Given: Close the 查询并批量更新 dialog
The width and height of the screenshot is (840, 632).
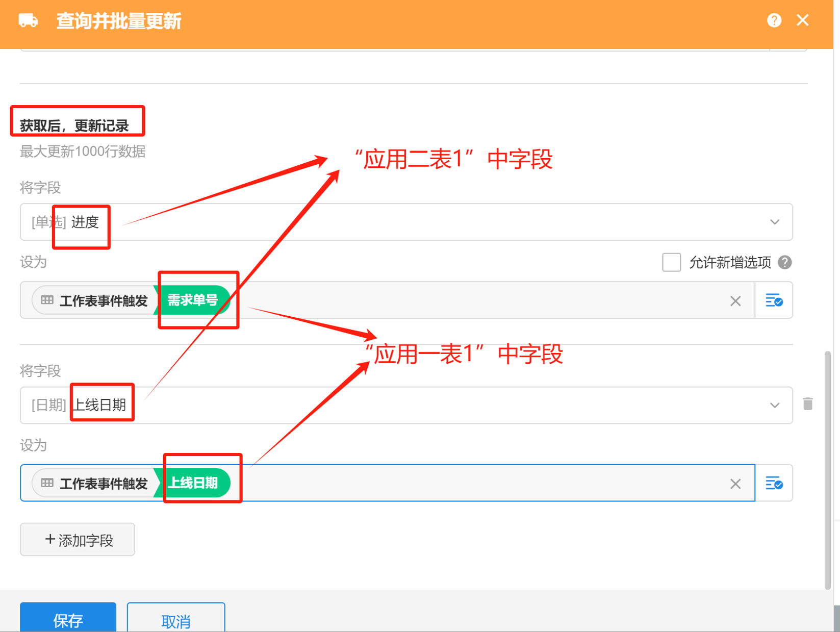Looking at the screenshot, I should point(802,20).
